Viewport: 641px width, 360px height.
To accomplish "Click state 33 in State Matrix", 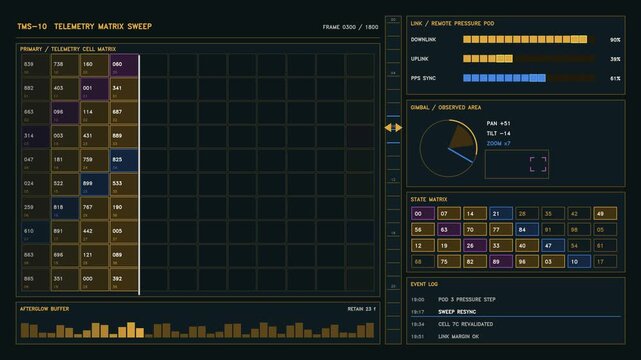I will [501, 246].
